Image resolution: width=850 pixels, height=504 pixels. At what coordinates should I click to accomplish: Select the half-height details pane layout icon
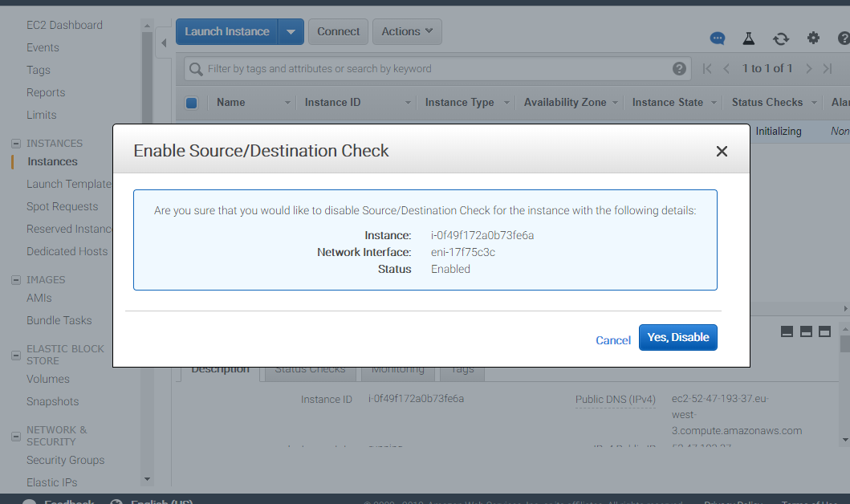(x=805, y=331)
